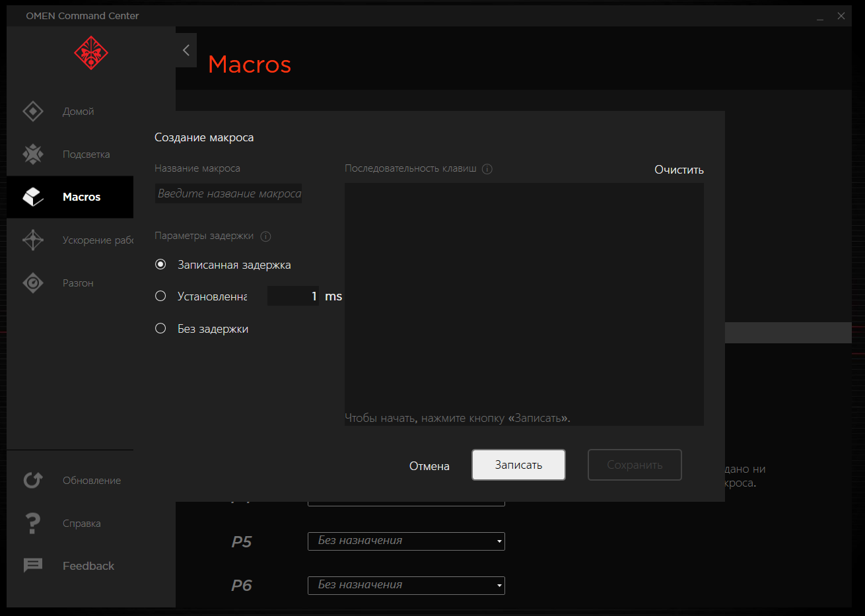This screenshot has width=865, height=616.
Task: Select the Записанная задержка radio option
Action: pos(160,264)
